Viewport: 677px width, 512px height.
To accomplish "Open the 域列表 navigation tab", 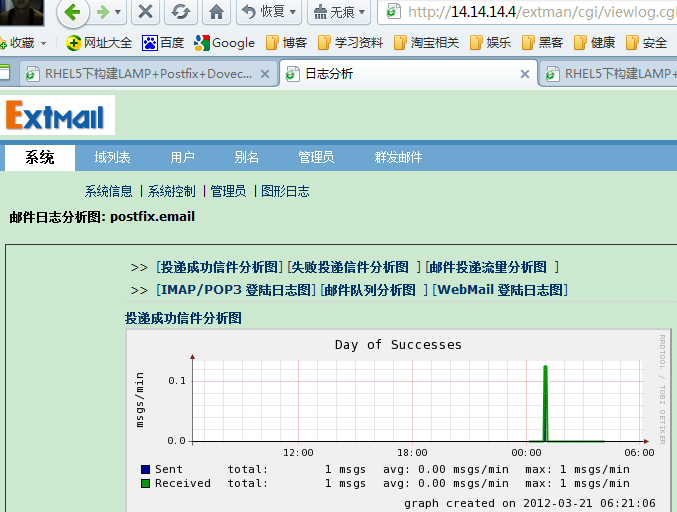I will coord(112,157).
